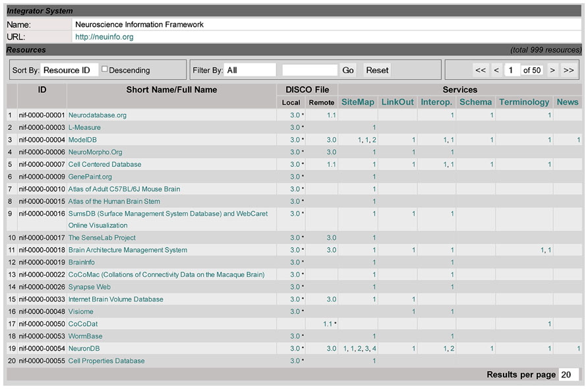Click the filter text input field

click(x=310, y=70)
